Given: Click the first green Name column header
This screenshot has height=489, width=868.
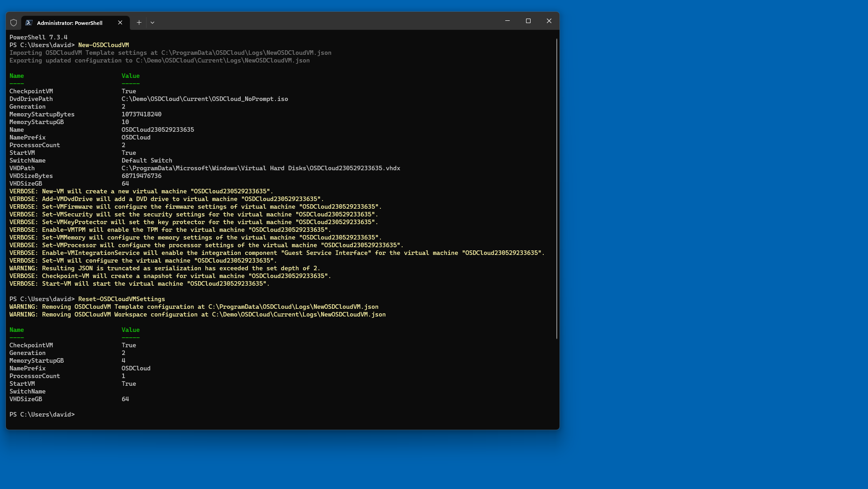Looking at the screenshot, I should 17,76.
